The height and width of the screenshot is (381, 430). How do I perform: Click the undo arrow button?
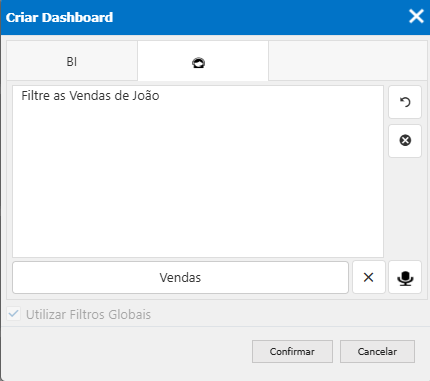pyautogui.click(x=405, y=102)
